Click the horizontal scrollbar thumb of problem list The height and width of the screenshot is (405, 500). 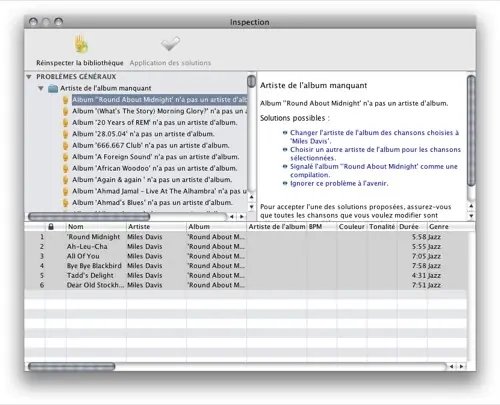pos(89,217)
